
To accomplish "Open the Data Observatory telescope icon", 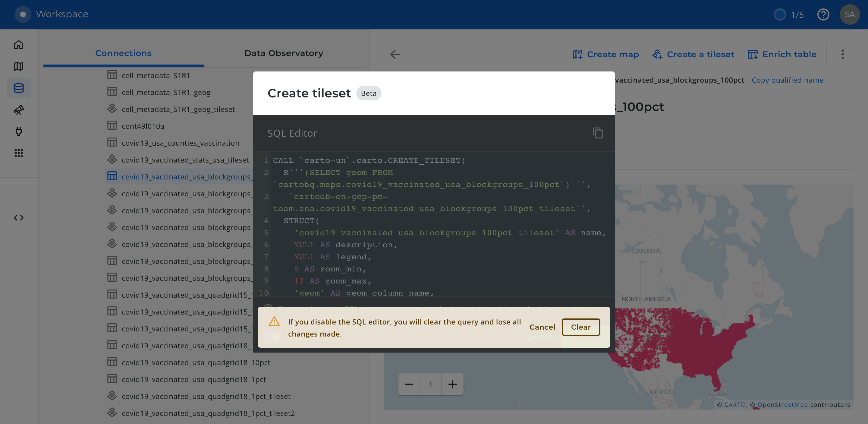I will tap(18, 110).
